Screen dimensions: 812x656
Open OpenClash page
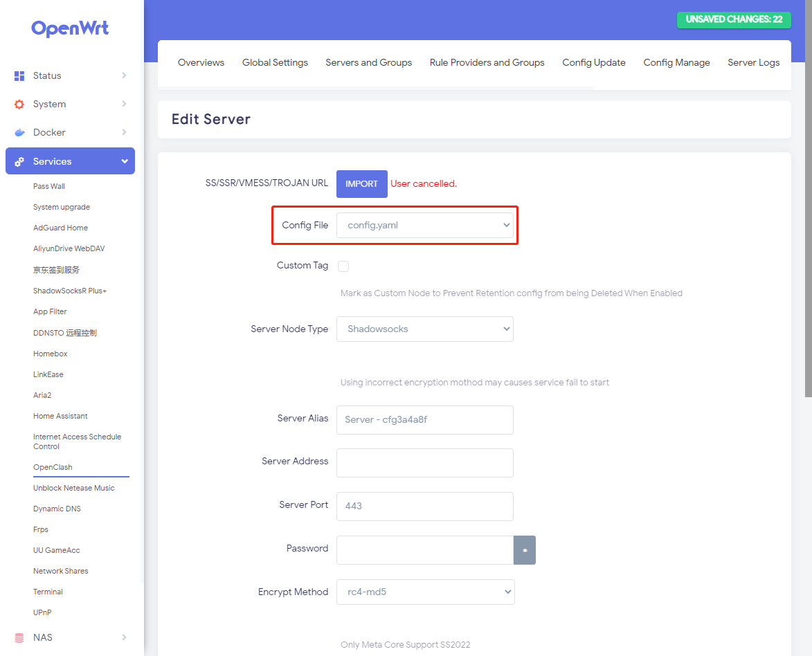[53, 467]
